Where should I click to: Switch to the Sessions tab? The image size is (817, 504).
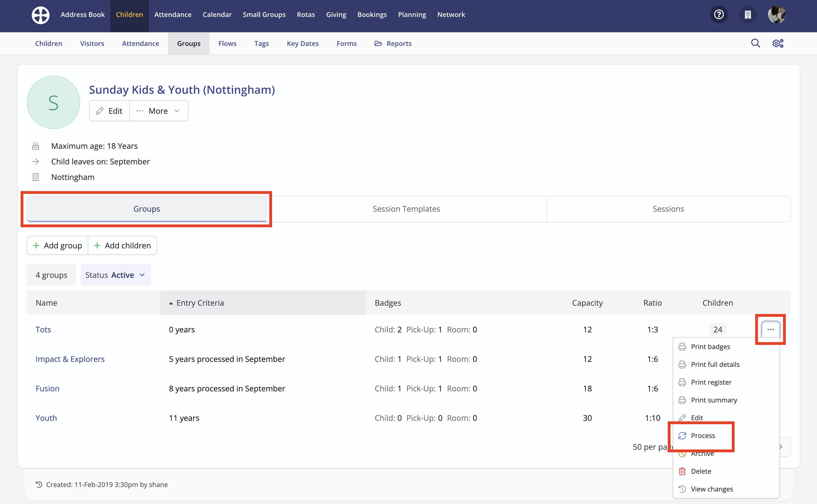[x=668, y=209]
